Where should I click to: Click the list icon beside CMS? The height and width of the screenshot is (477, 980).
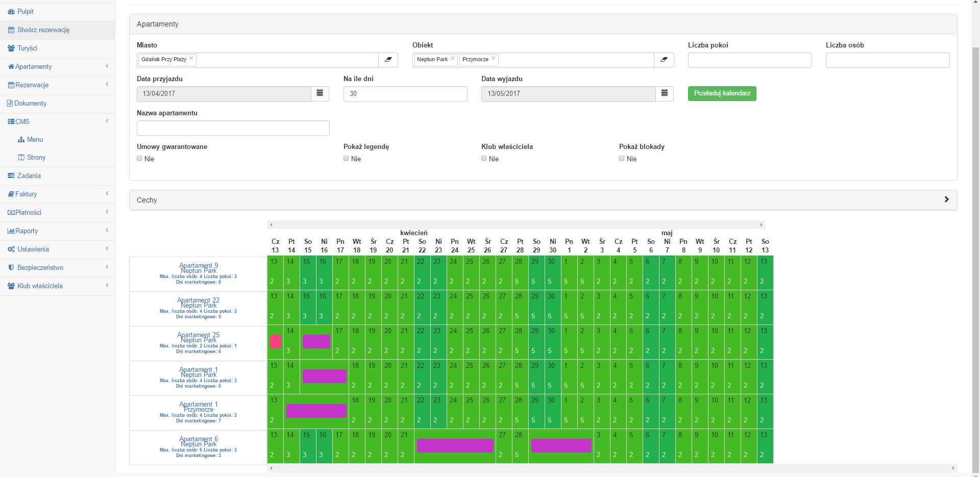click(11, 121)
